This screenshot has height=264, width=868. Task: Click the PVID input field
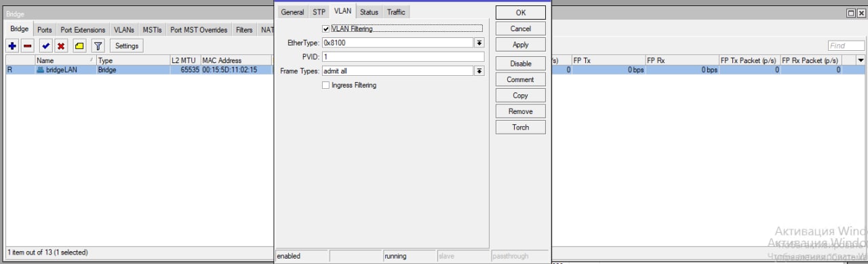point(403,56)
